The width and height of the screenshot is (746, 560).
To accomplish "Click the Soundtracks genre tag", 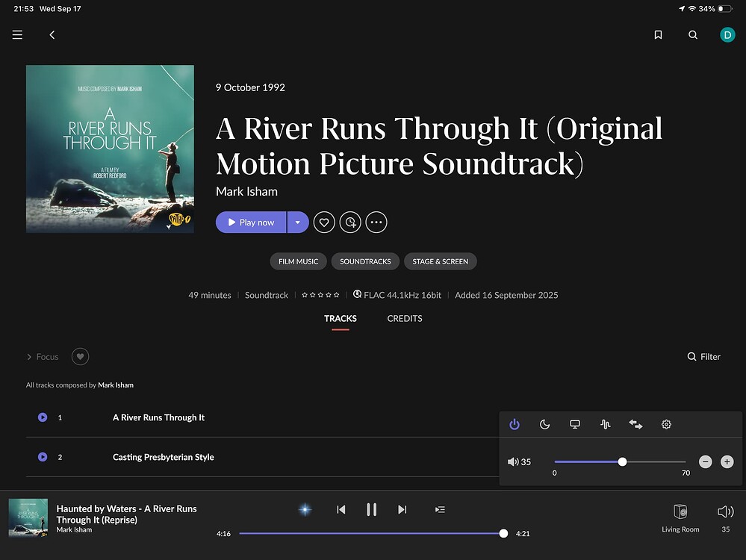I will 365,261.
